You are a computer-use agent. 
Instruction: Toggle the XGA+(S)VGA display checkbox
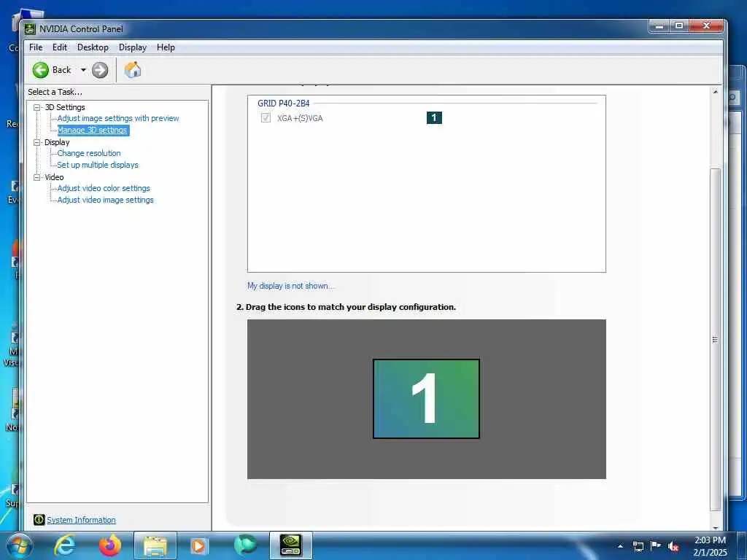click(266, 117)
